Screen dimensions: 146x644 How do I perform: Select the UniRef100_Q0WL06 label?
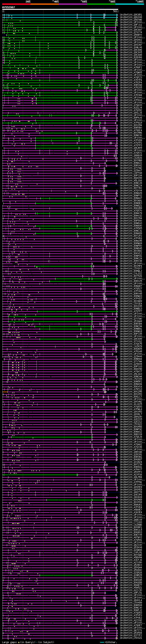tap(131, 48)
